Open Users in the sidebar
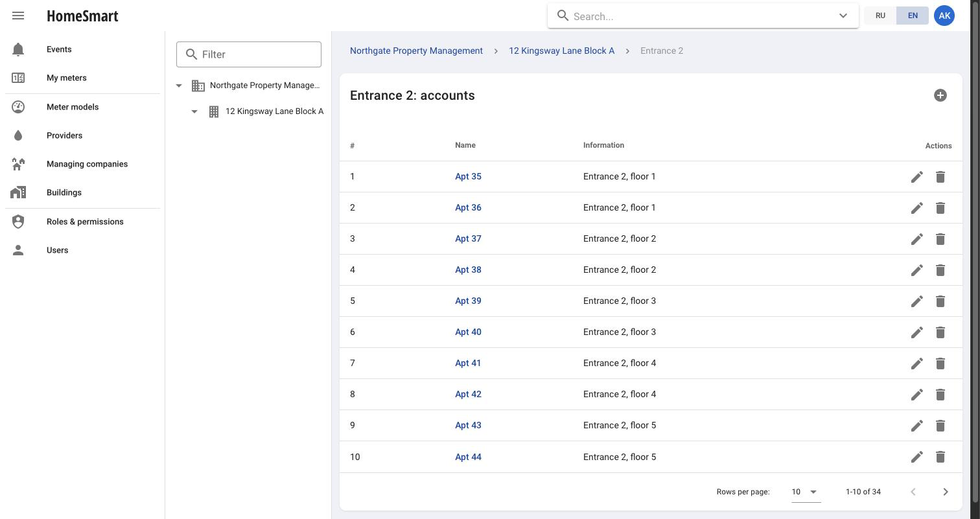The height and width of the screenshot is (519, 980). (x=83, y=250)
